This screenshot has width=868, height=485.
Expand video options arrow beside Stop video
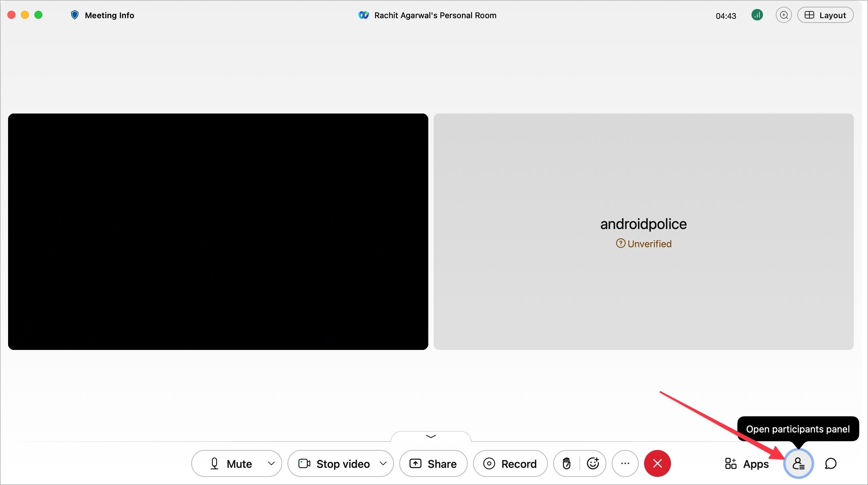pyautogui.click(x=383, y=463)
